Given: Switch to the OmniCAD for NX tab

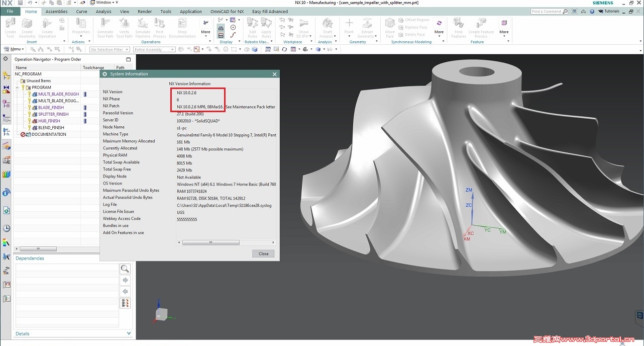Looking at the screenshot, I should click(228, 12).
